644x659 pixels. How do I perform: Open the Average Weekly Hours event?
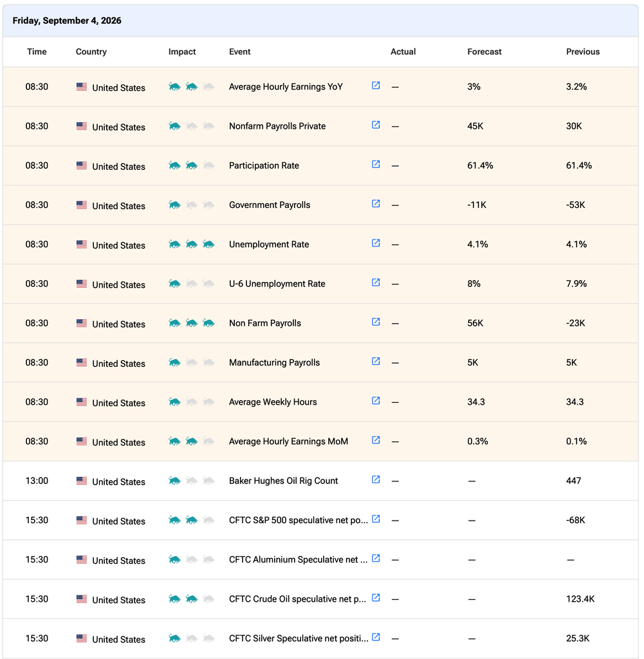(x=273, y=402)
